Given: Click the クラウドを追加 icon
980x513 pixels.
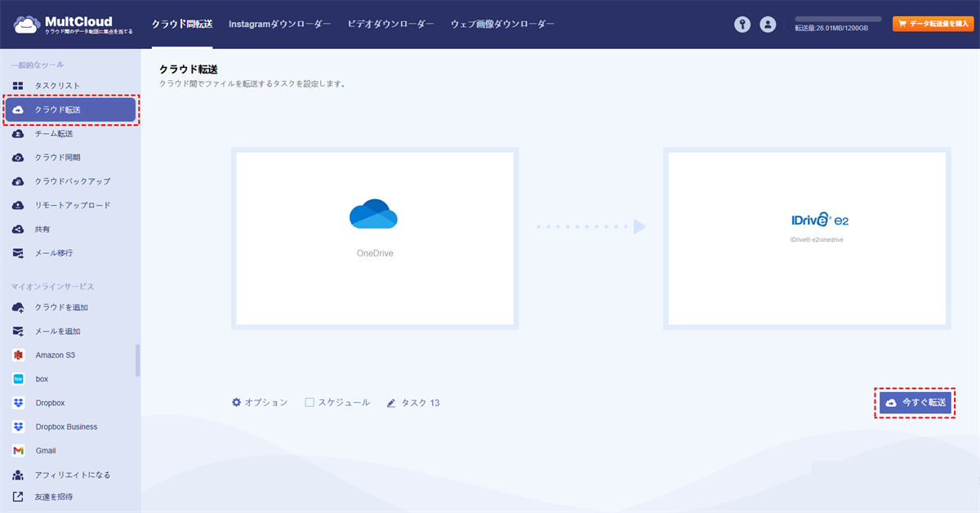Looking at the screenshot, I should (18, 307).
